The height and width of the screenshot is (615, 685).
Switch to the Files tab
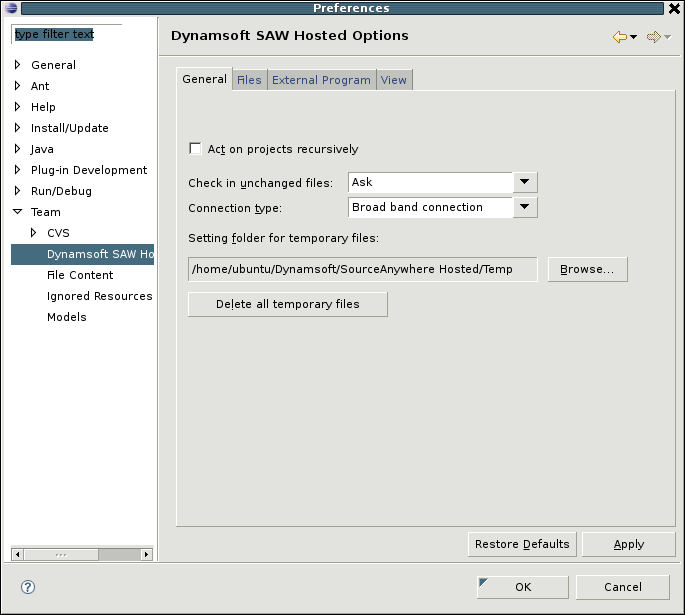[249, 80]
